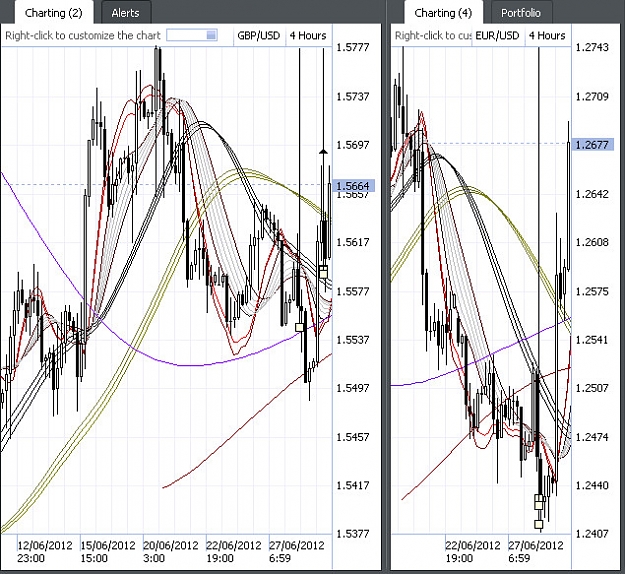This screenshot has width=625, height=574.
Task: Select the 1.5577 price axis label
Action: (353, 291)
